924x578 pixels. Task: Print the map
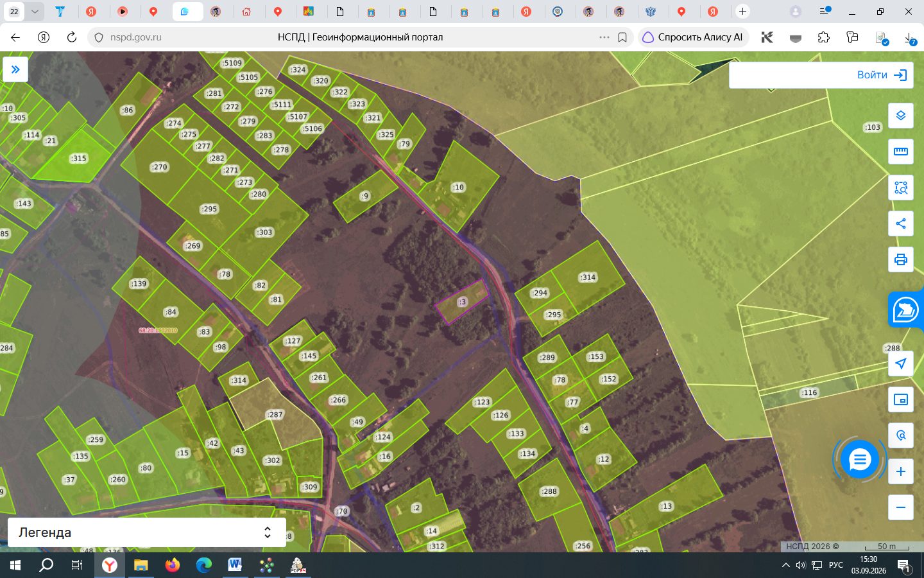pyautogui.click(x=901, y=259)
